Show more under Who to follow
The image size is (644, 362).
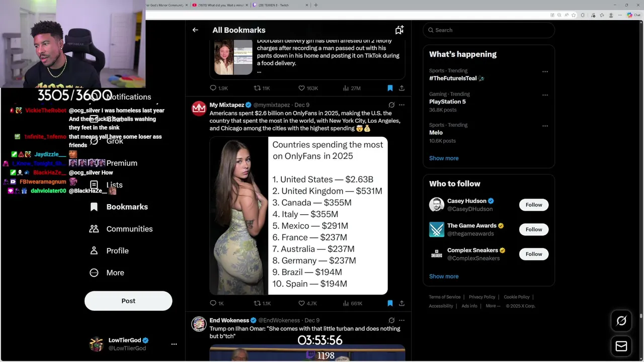[x=444, y=277]
